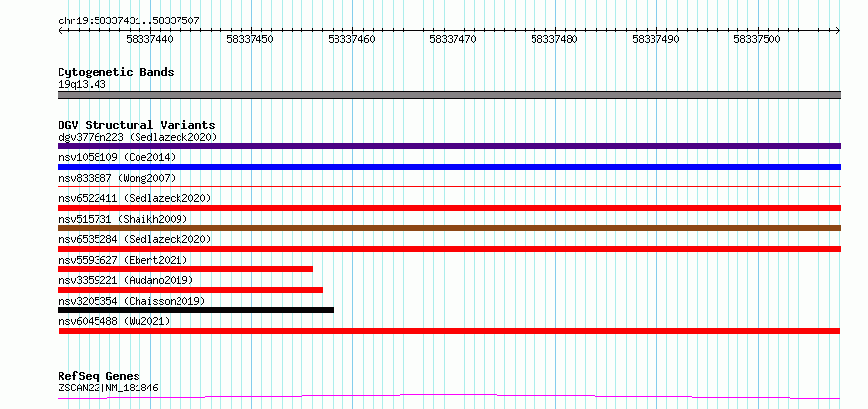Select variant label nsv6045488 (Wu2021)
Image resolution: width=868 pixels, height=409 pixels.
[x=114, y=321]
